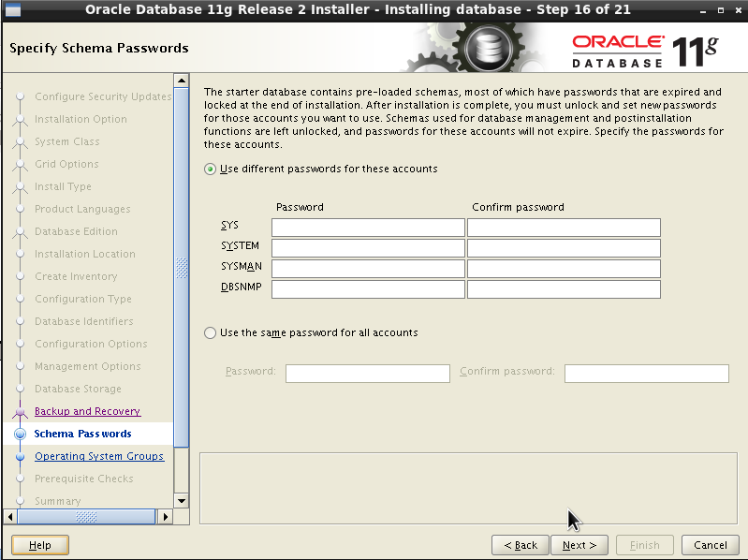Open the Help button
Image resolution: width=748 pixels, height=560 pixels.
[40, 545]
